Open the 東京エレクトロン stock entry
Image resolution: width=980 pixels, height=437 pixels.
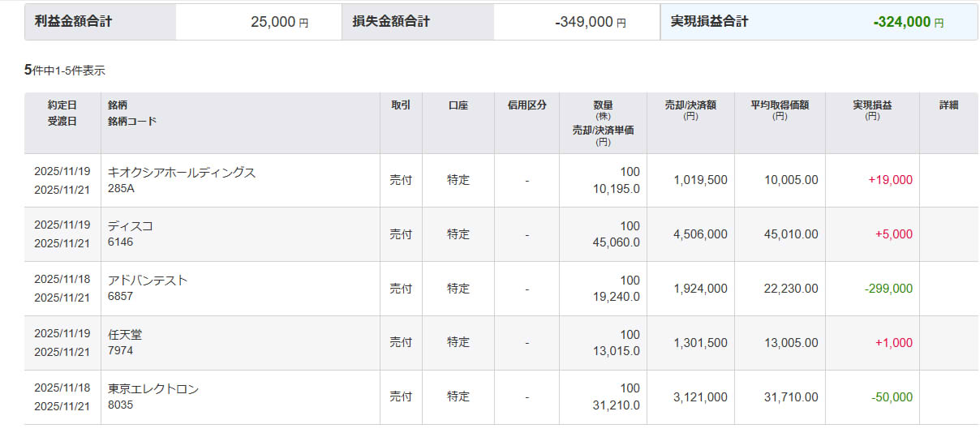[153, 389]
